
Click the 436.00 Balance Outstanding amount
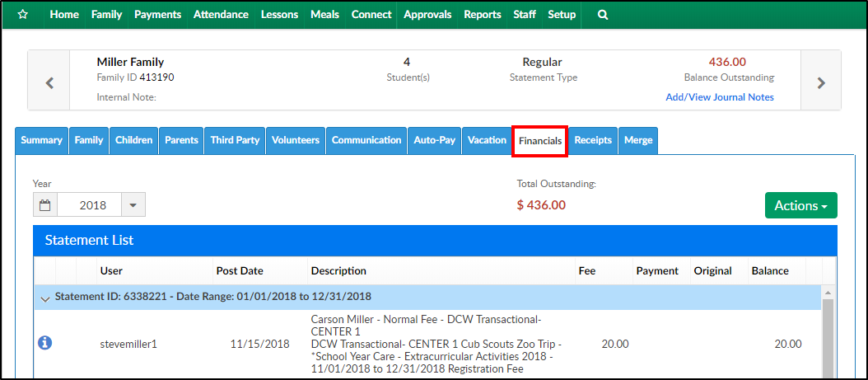click(727, 62)
